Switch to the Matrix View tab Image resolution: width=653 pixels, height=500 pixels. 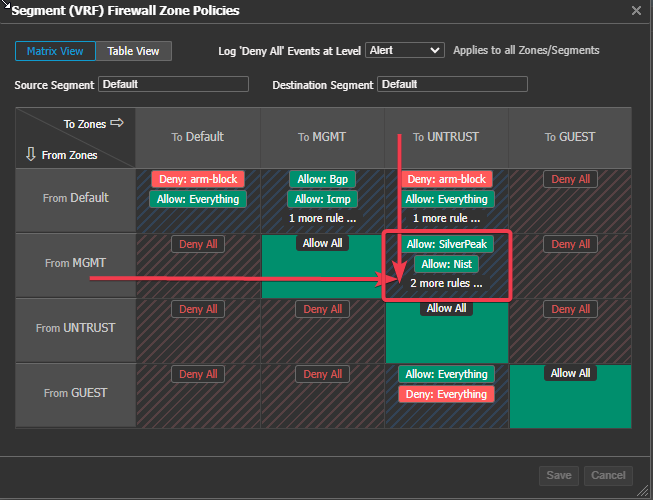55,51
